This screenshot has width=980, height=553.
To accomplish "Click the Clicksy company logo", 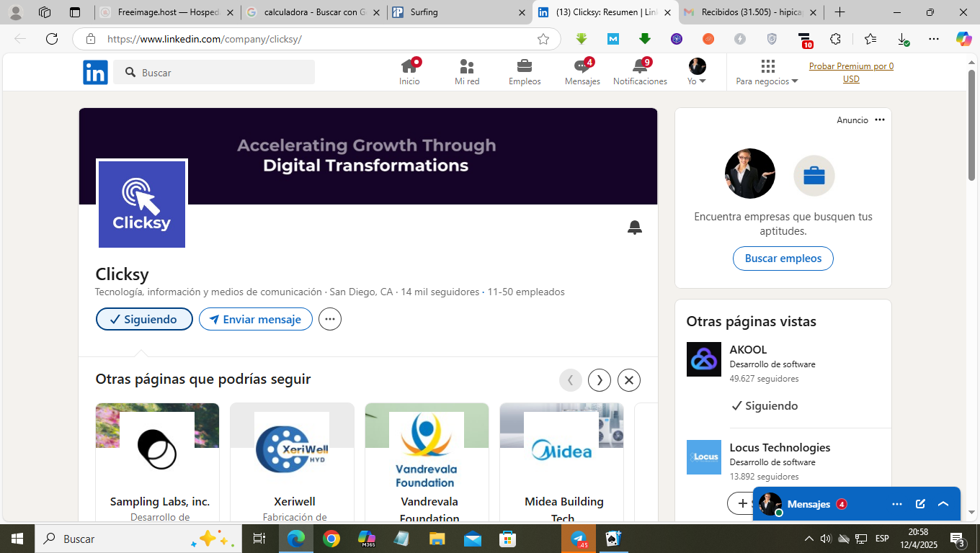I will click(142, 204).
